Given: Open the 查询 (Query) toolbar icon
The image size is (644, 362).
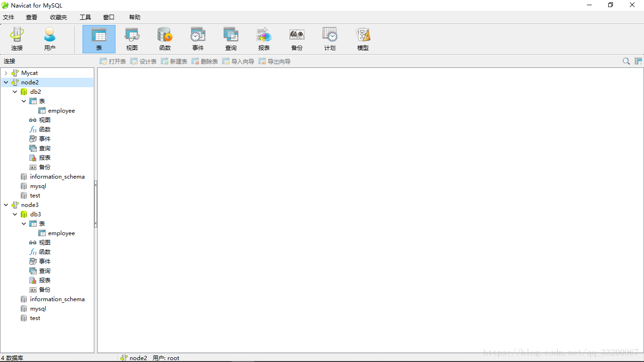Looking at the screenshot, I should click(x=231, y=39).
